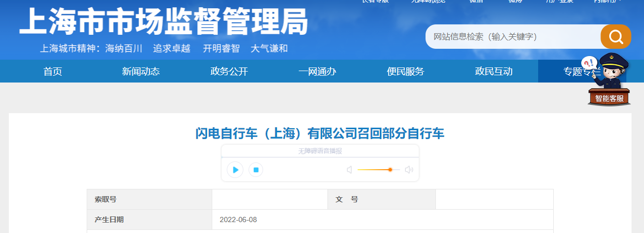The width and height of the screenshot is (644, 233).
Task: Click the 上海城市精神 slogan text
Action: click(x=164, y=49)
